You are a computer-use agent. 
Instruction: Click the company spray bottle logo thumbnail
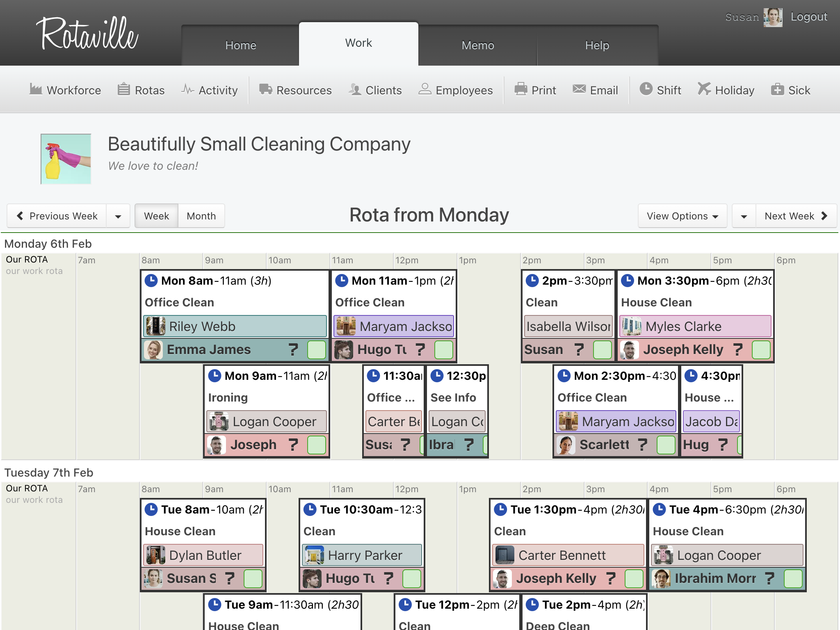tap(66, 159)
